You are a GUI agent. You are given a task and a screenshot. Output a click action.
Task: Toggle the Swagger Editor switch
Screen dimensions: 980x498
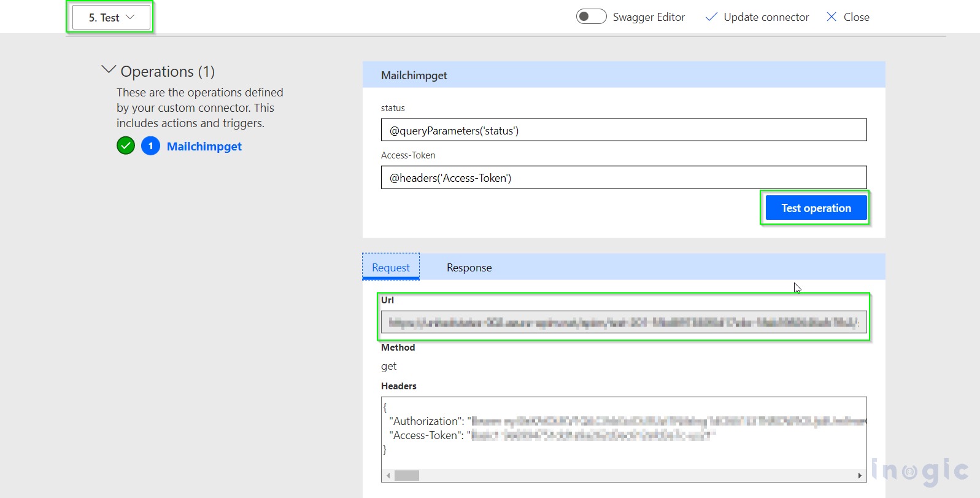[x=591, y=17]
